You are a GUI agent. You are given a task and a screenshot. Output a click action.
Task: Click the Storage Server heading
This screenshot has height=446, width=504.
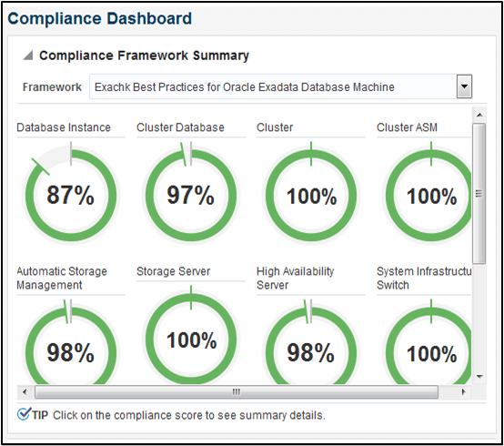tap(173, 271)
